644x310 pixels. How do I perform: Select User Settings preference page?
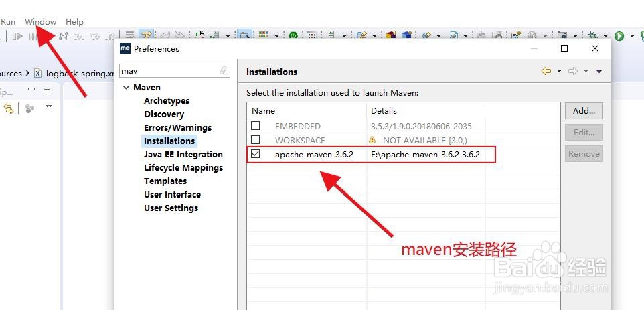171,208
